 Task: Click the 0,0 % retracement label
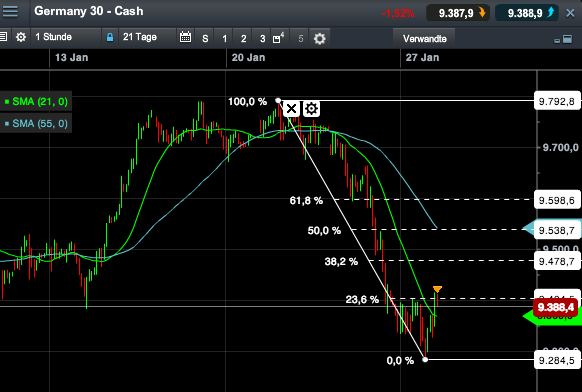[400, 361]
